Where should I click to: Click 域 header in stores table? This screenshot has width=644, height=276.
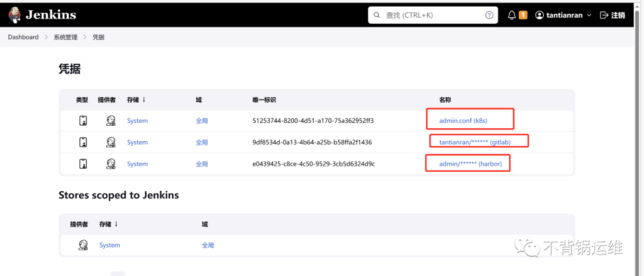tap(205, 224)
